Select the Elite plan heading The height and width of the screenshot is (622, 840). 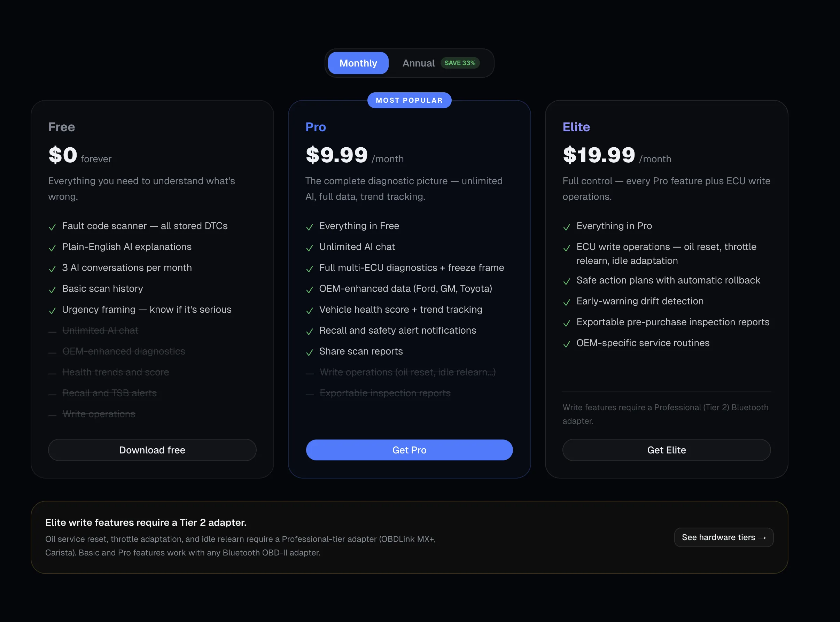point(576,127)
